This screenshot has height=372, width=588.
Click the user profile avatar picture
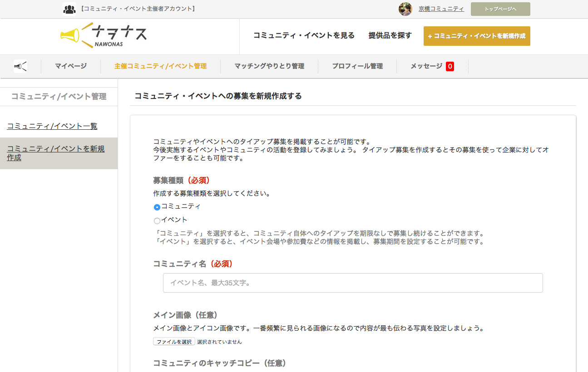coord(405,9)
